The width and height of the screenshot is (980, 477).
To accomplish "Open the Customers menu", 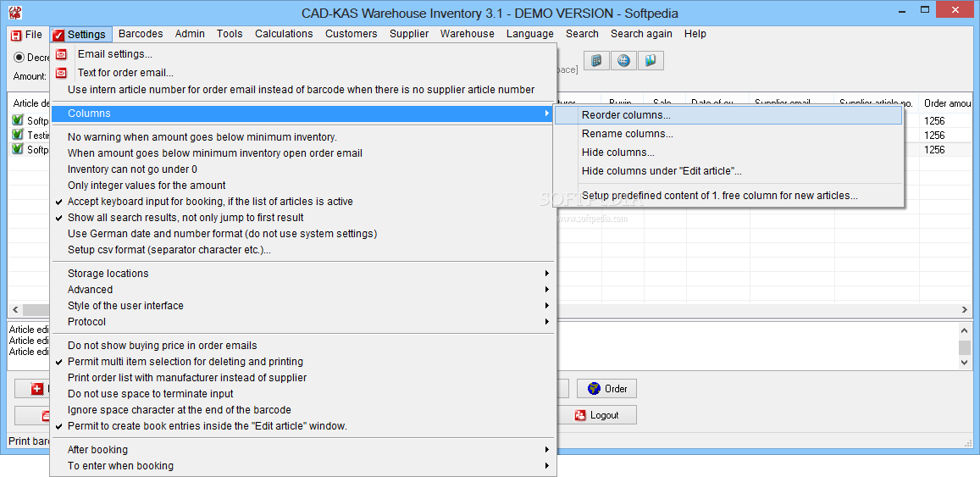I will (x=352, y=34).
